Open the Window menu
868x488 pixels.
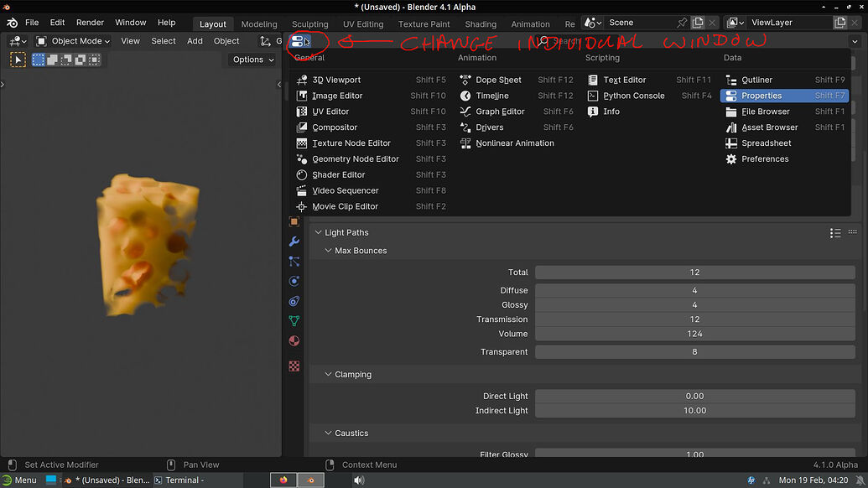click(131, 23)
